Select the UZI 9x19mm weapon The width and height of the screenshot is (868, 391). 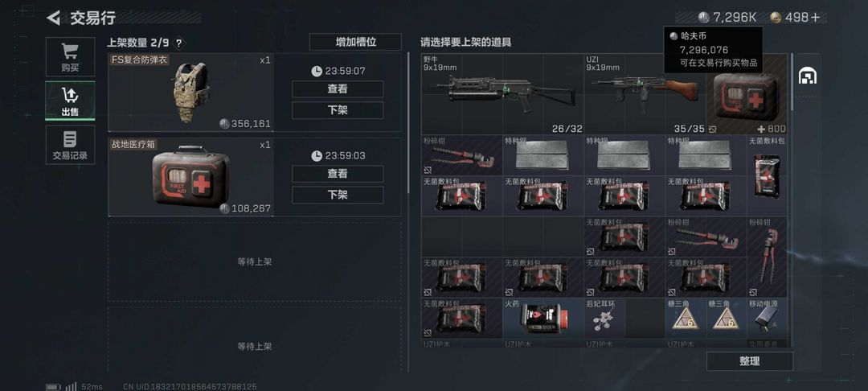click(x=645, y=94)
